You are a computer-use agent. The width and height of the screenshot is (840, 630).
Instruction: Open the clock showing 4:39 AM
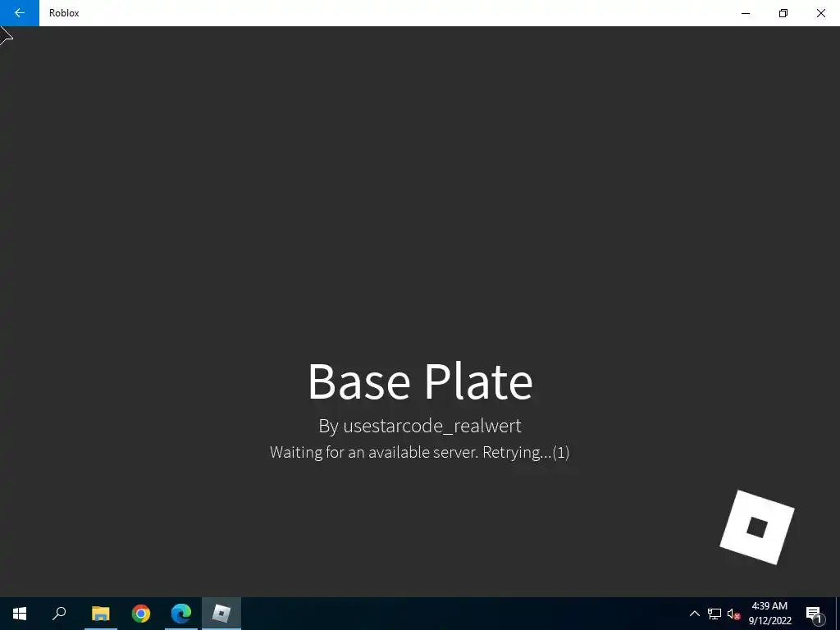click(x=769, y=614)
